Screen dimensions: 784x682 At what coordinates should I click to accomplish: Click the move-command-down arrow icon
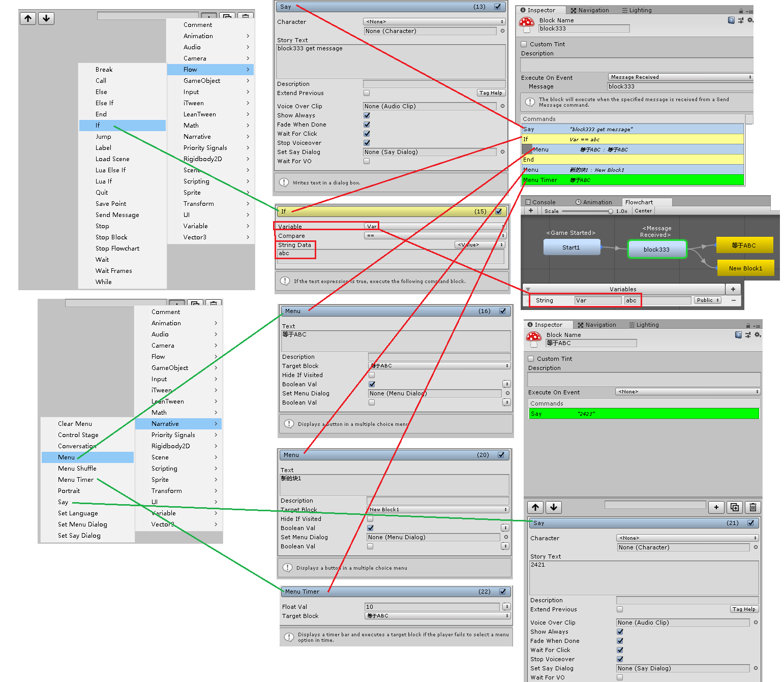click(x=553, y=507)
